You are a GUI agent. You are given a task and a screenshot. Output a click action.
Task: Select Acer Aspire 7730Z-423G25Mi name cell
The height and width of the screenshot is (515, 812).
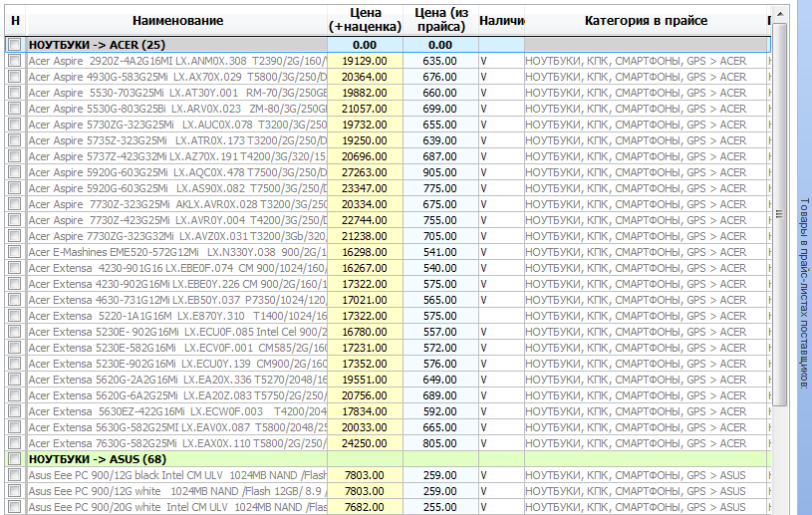[x=177, y=220]
